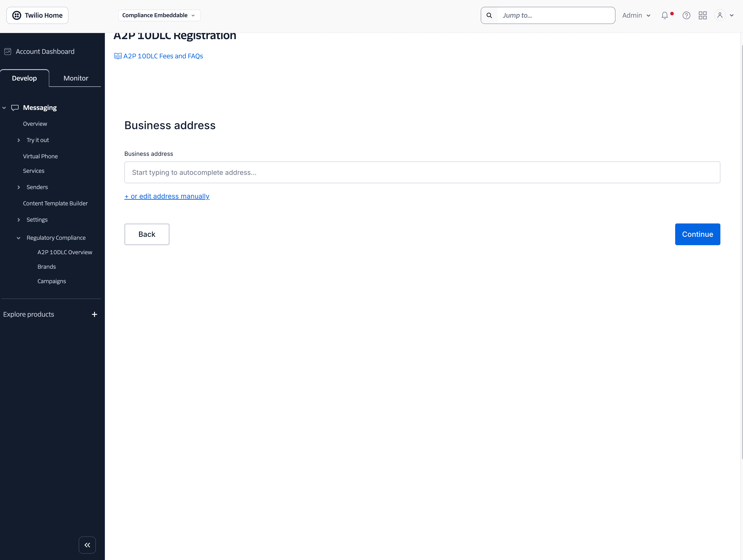Viewport: 743px width, 560px height.
Task: Open the notifications bell icon
Action: [x=665, y=15]
